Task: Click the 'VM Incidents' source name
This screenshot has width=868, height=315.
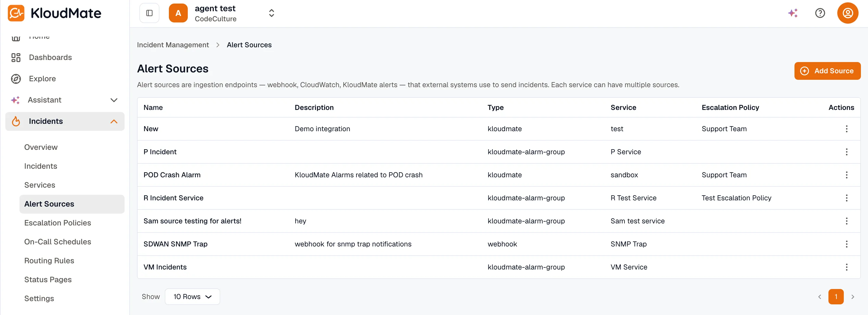Action: [x=165, y=267]
